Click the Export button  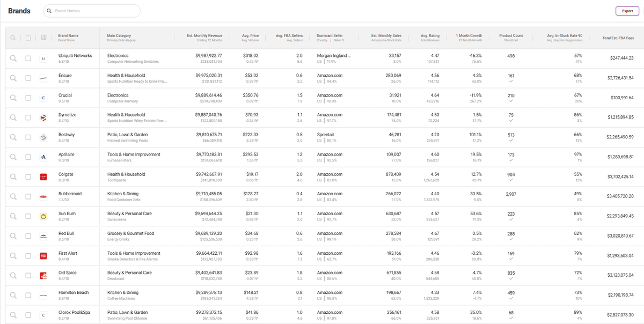click(627, 11)
